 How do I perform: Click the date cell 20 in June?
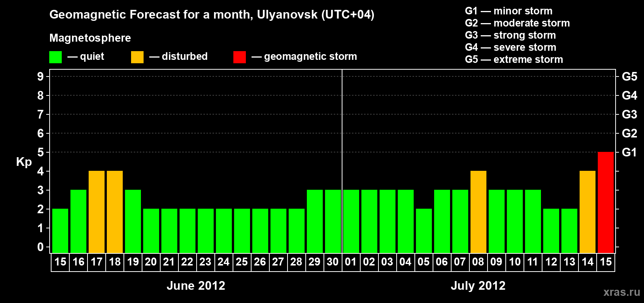coord(151,262)
